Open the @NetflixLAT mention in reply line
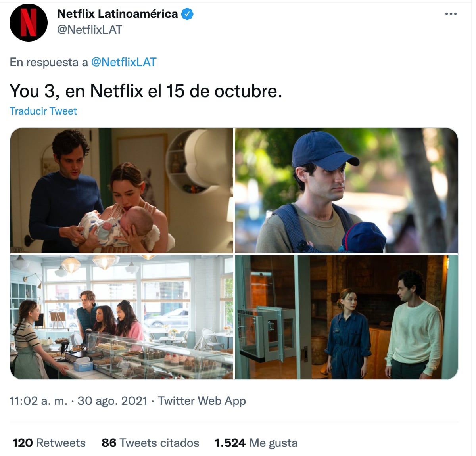 pyautogui.click(x=124, y=62)
